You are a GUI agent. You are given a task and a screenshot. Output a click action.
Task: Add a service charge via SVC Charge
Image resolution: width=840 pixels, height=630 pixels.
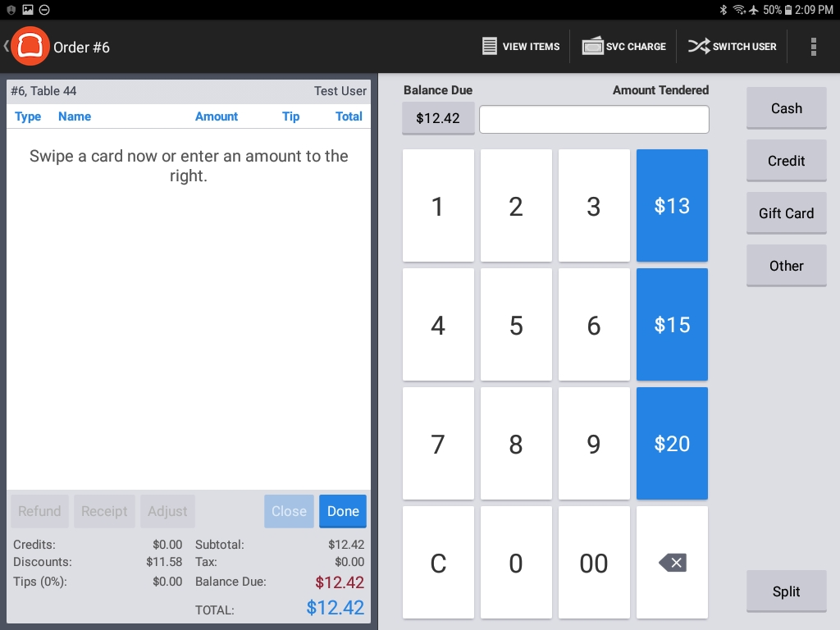pyautogui.click(x=623, y=47)
